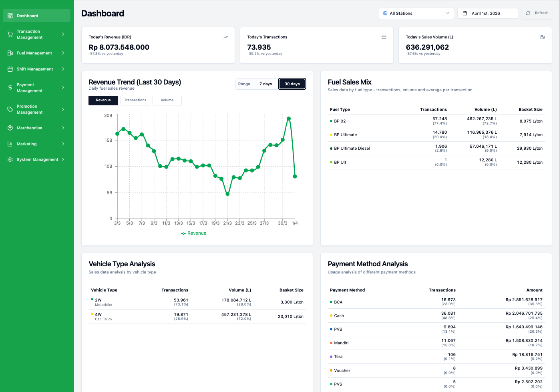Expand Fuel Management submenu chevron
Viewport: 559px width, 392px height.
click(63, 53)
